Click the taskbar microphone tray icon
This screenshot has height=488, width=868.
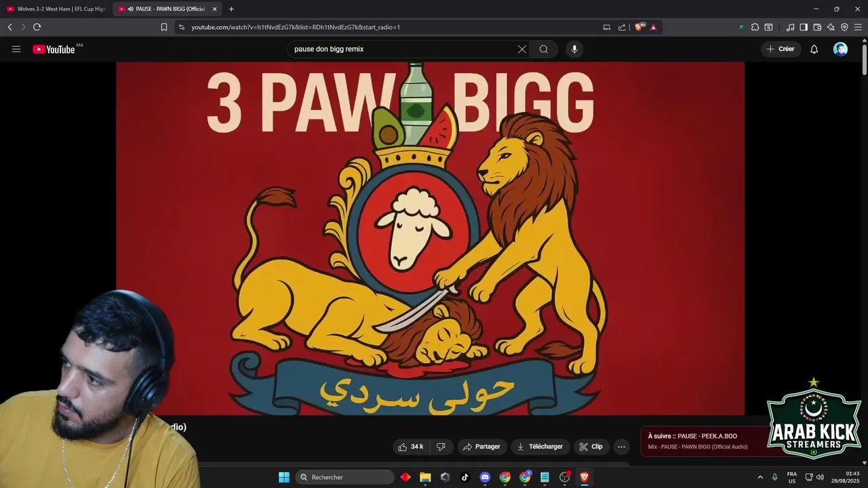[x=774, y=477]
